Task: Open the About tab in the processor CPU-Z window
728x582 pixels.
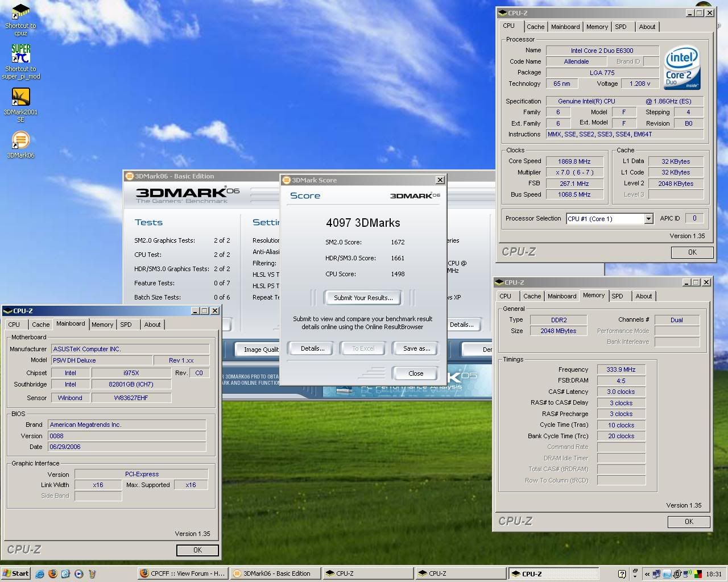Action: (647, 27)
